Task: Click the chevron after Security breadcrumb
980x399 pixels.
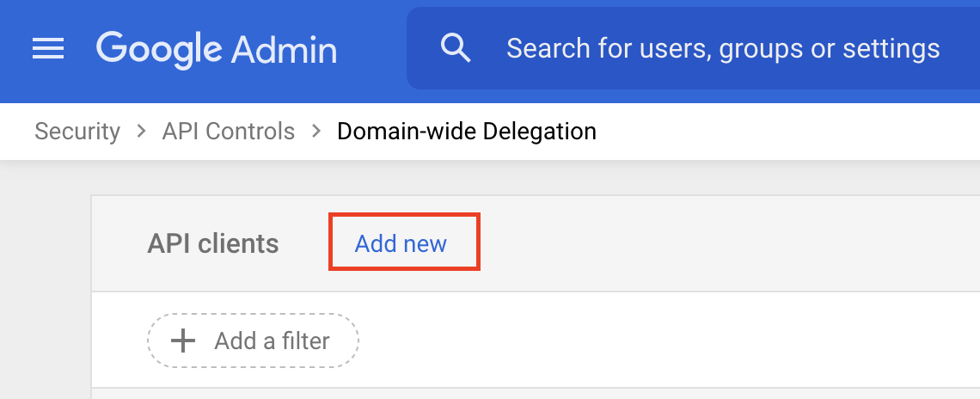Action: [x=141, y=132]
